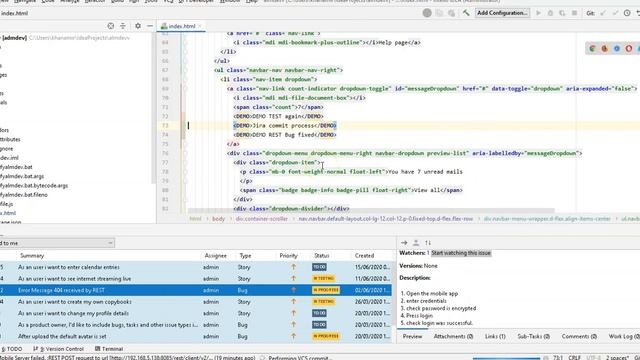Select issue about changing profile details
640x360 pixels.
tap(196, 313)
